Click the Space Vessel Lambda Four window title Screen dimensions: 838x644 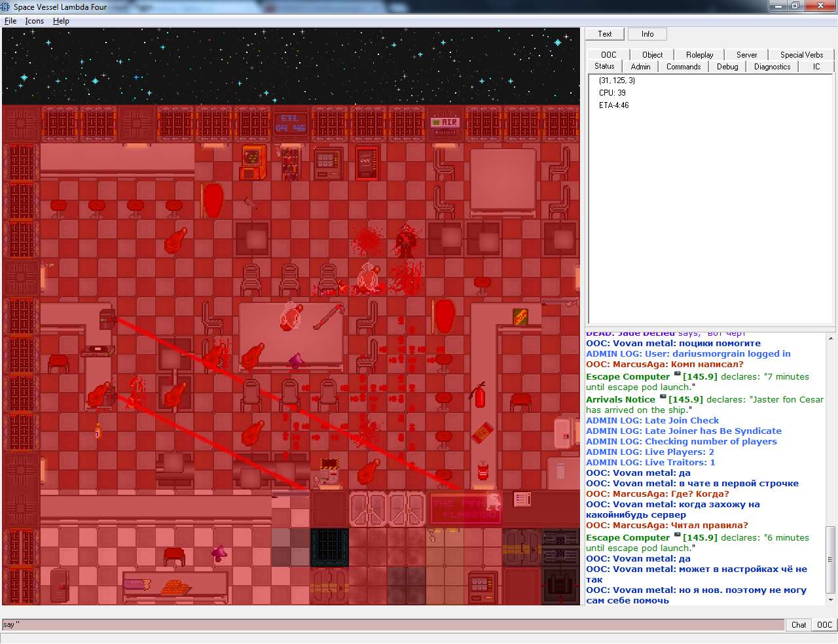[x=60, y=7]
